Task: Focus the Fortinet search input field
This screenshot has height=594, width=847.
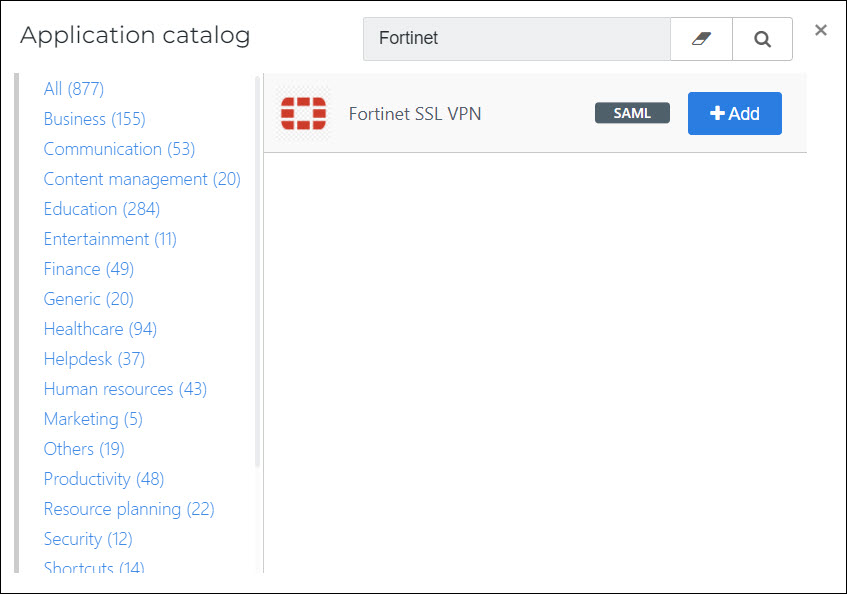Action: (x=517, y=39)
